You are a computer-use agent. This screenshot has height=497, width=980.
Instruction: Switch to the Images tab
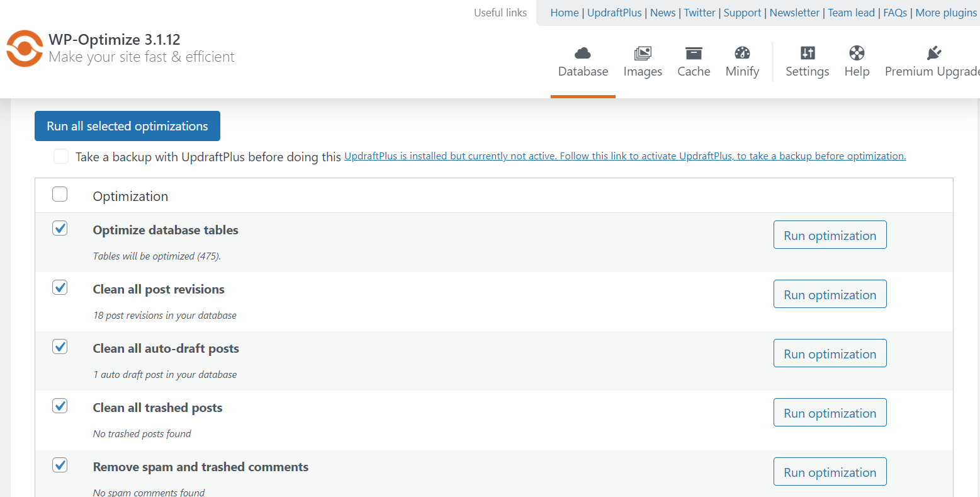pyautogui.click(x=643, y=63)
